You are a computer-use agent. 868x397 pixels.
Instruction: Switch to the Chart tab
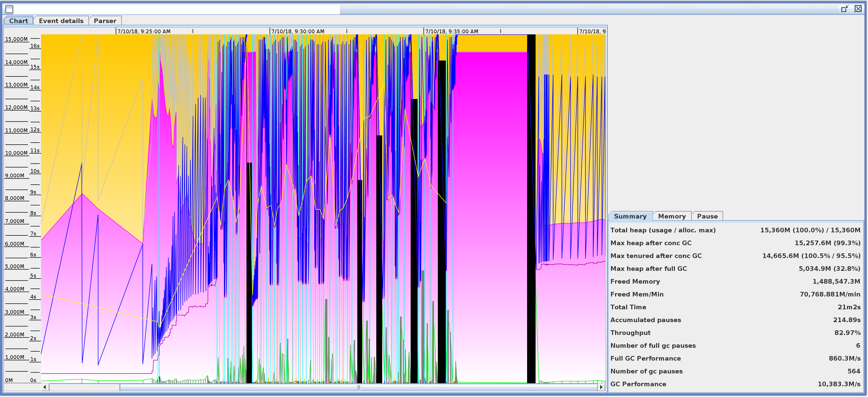[18, 21]
